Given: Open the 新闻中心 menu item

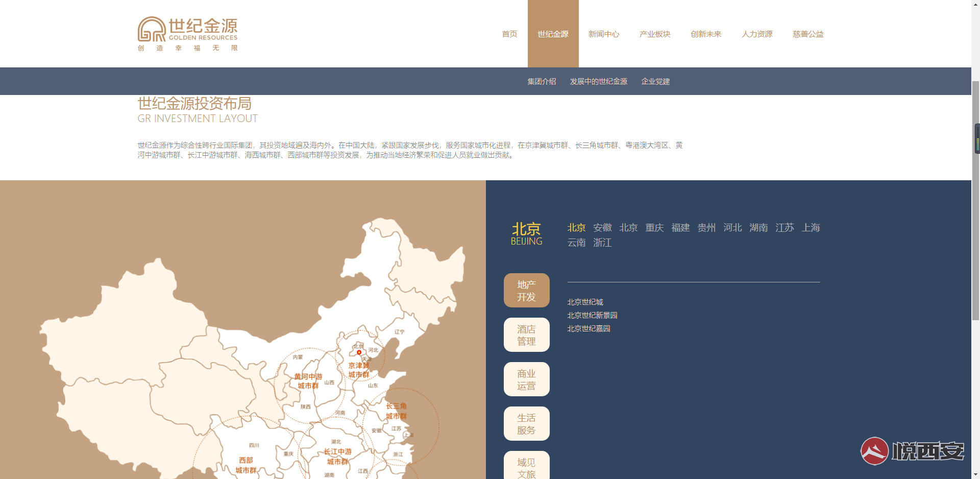Looking at the screenshot, I should click(604, 34).
